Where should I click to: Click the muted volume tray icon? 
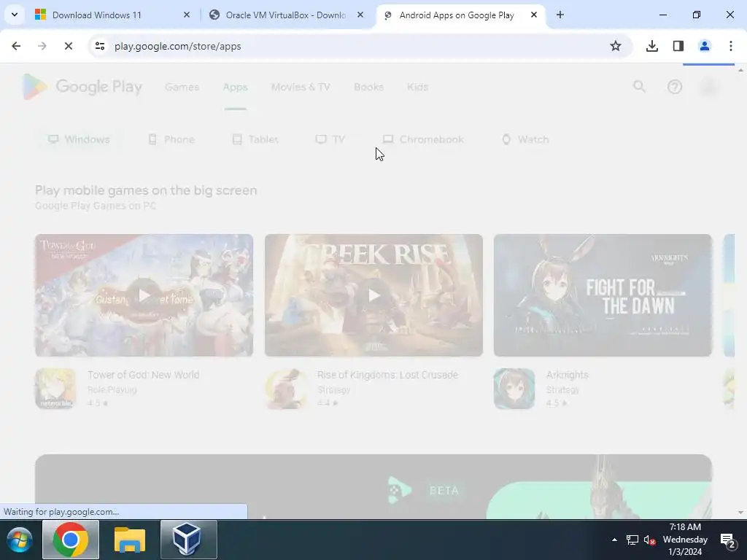point(649,540)
